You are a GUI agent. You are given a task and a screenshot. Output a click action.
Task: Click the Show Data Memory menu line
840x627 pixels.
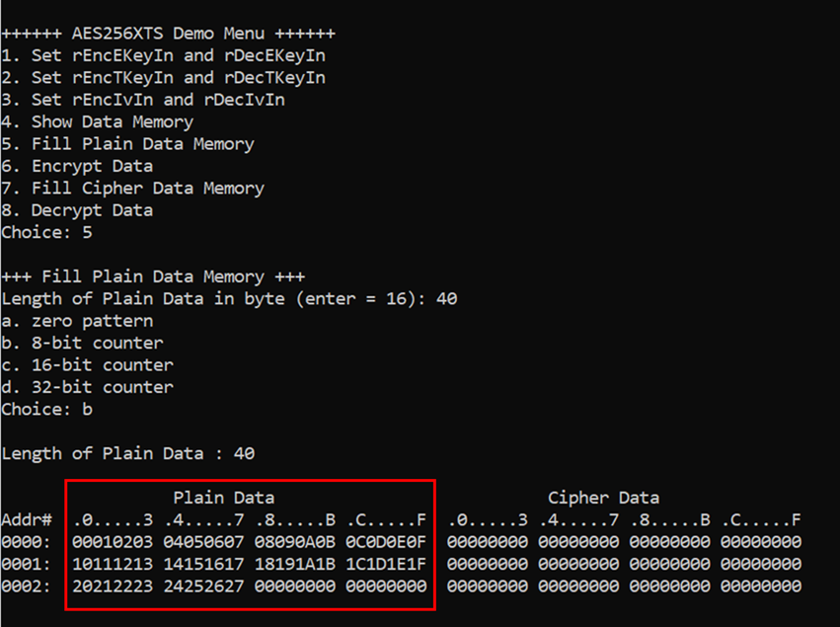click(x=97, y=122)
